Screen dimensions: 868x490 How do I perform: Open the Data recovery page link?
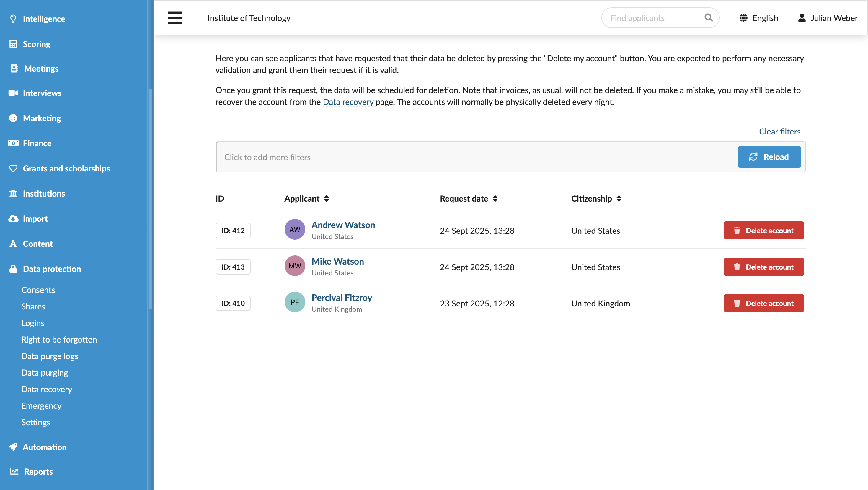pyautogui.click(x=348, y=102)
